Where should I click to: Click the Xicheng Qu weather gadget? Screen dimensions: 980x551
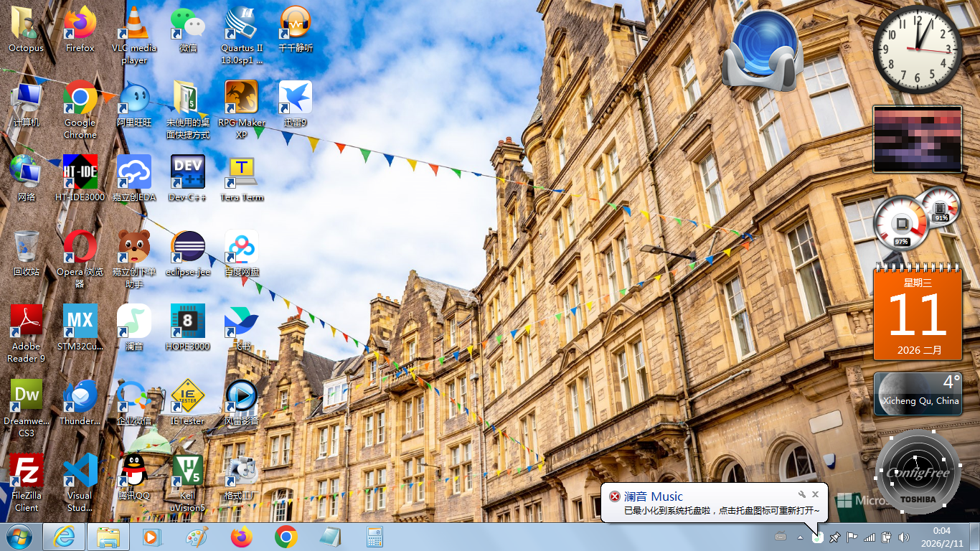click(x=918, y=394)
